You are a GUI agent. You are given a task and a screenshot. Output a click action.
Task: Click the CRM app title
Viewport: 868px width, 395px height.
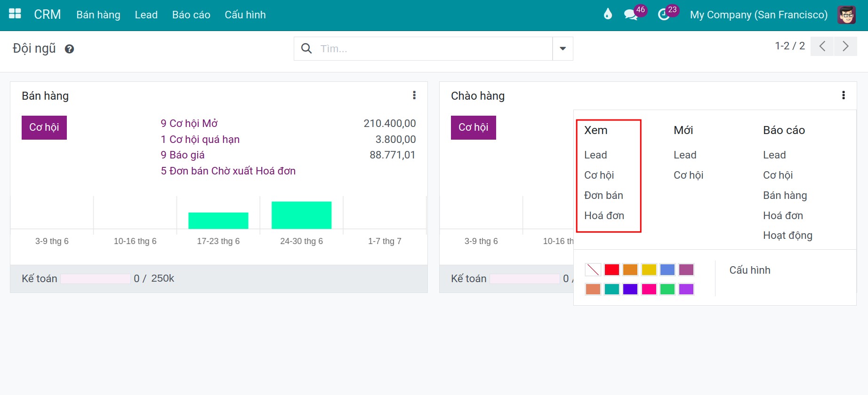(48, 15)
